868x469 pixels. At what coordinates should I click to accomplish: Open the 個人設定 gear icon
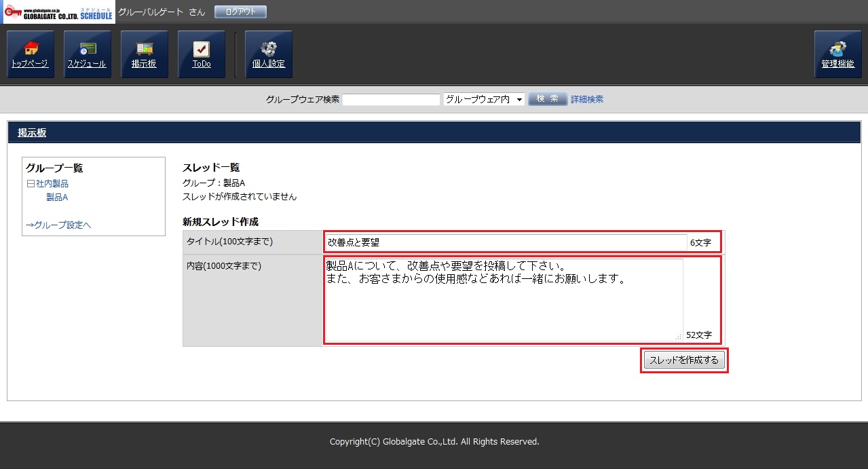click(268, 54)
